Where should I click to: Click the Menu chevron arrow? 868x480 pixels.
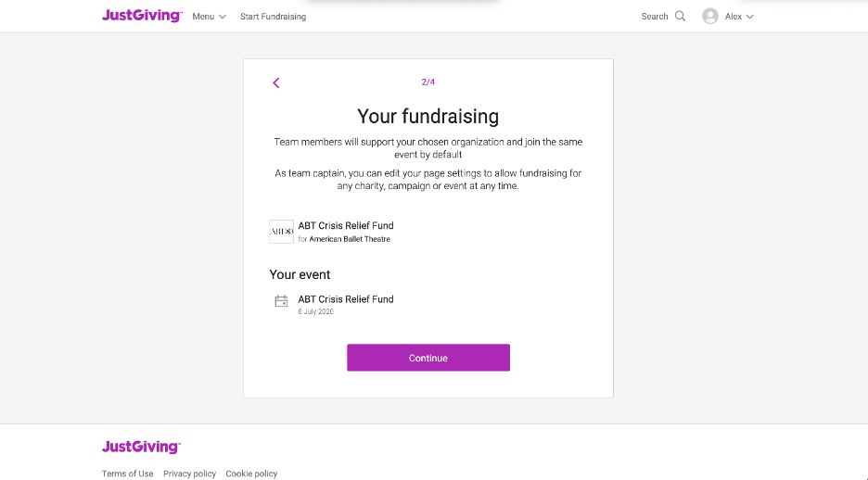pyautogui.click(x=223, y=17)
